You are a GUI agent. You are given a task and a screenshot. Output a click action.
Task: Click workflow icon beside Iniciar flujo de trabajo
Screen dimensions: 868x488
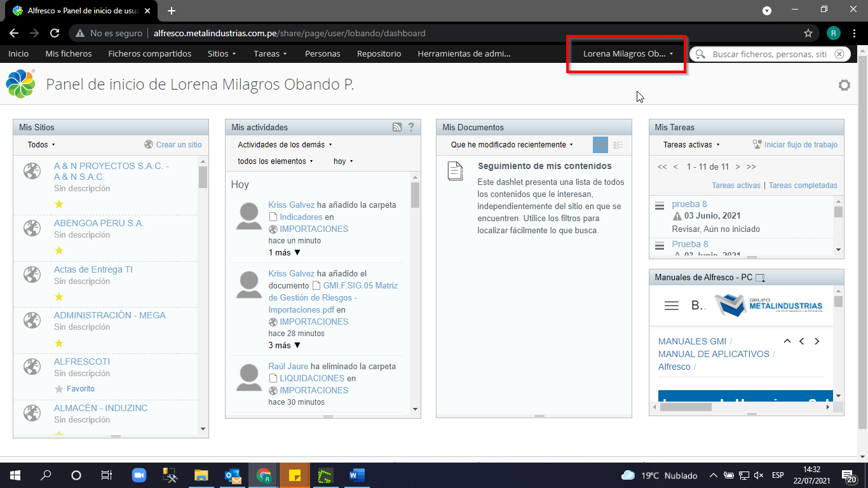(757, 144)
